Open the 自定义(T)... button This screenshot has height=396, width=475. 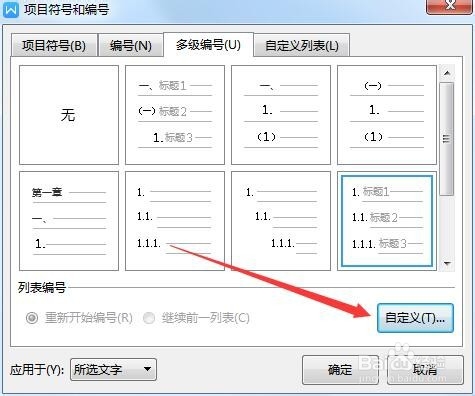point(415,318)
